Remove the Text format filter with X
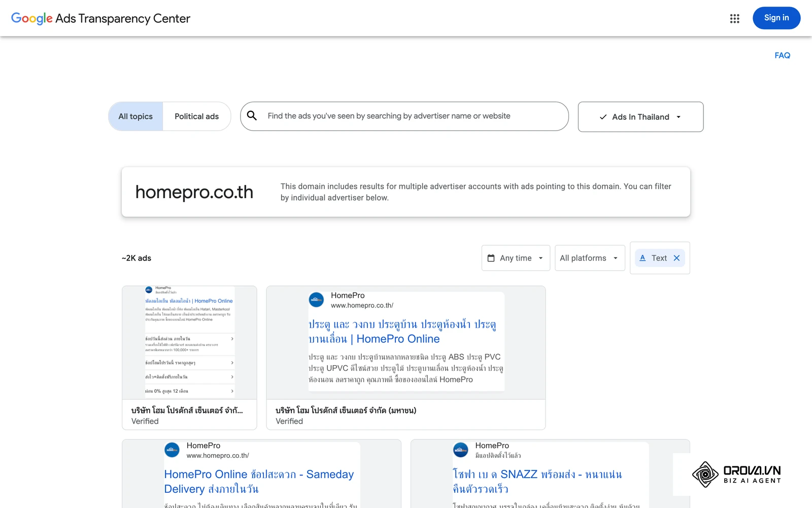The height and width of the screenshot is (508, 812). tap(676, 258)
